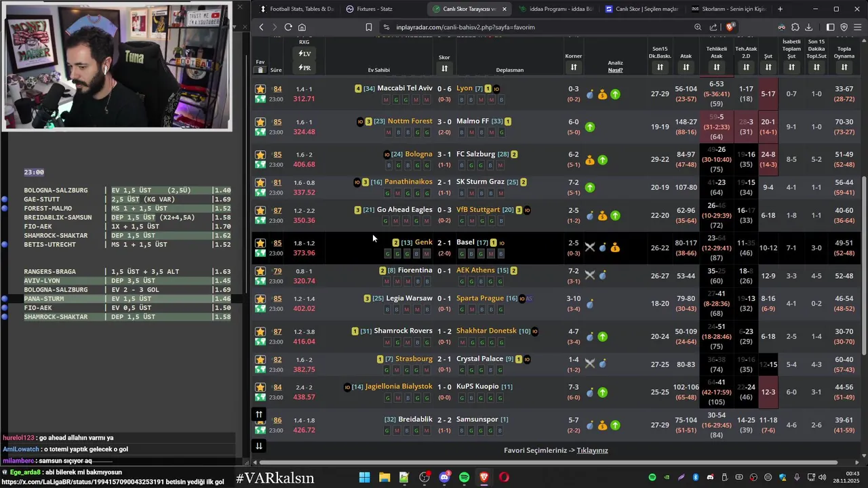Switch to the Skorlarım tab
This screenshot has width=868, height=488.
tap(728, 9)
